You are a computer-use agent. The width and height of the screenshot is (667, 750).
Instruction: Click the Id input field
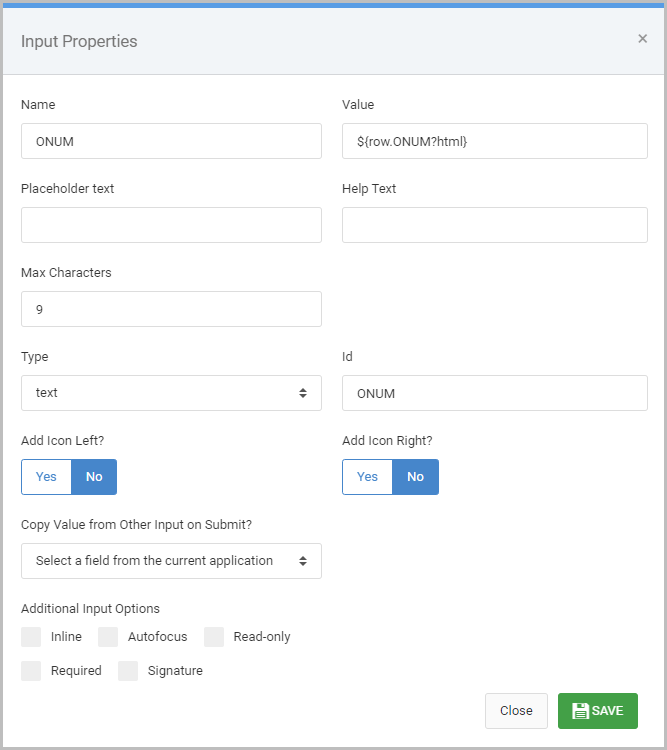point(495,393)
